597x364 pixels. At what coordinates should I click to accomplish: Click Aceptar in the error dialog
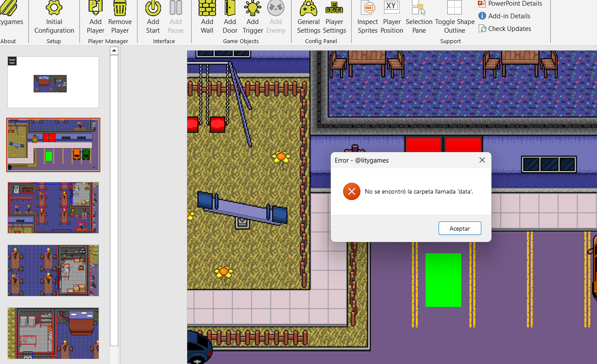(460, 228)
